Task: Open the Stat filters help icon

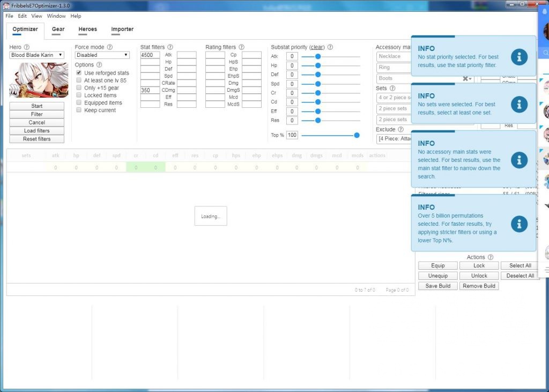Action: click(170, 47)
